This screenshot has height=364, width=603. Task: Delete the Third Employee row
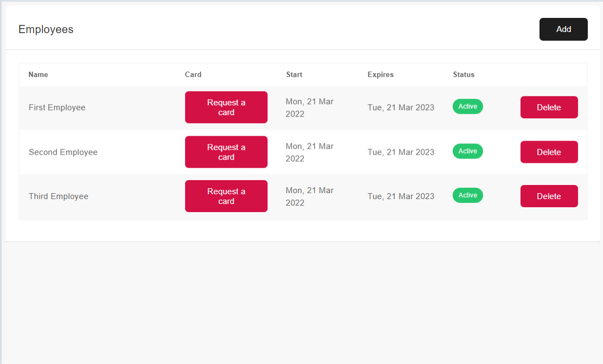[x=549, y=196]
